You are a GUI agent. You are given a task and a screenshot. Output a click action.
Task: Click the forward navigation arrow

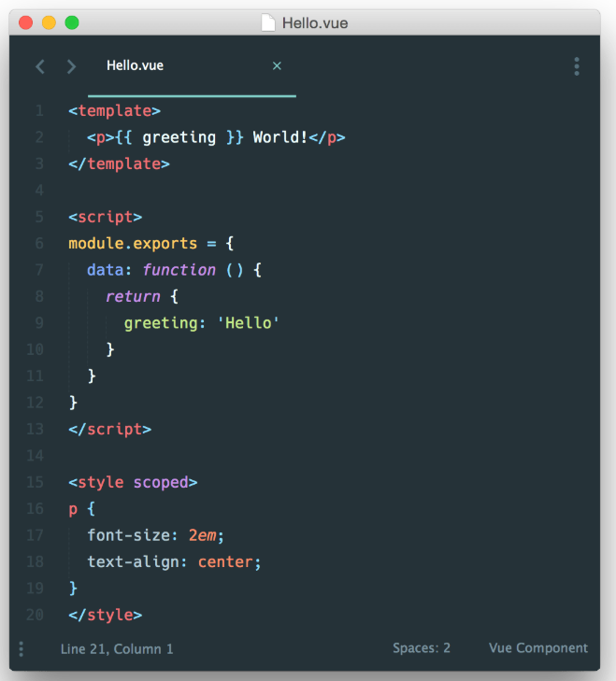click(x=72, y=66)
